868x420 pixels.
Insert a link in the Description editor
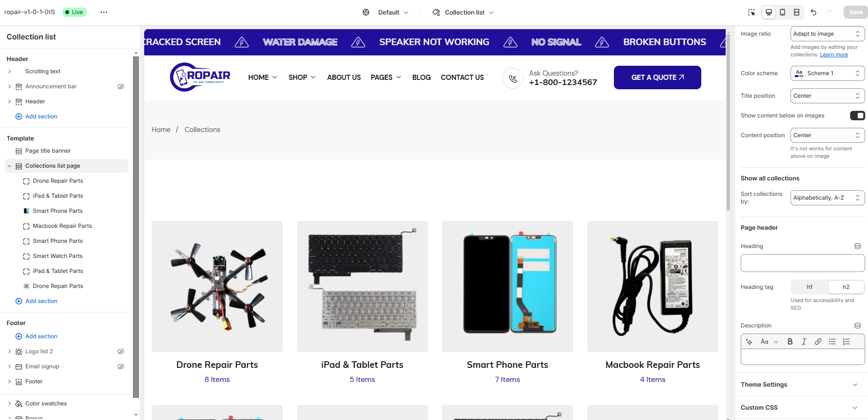pos(818,342)
